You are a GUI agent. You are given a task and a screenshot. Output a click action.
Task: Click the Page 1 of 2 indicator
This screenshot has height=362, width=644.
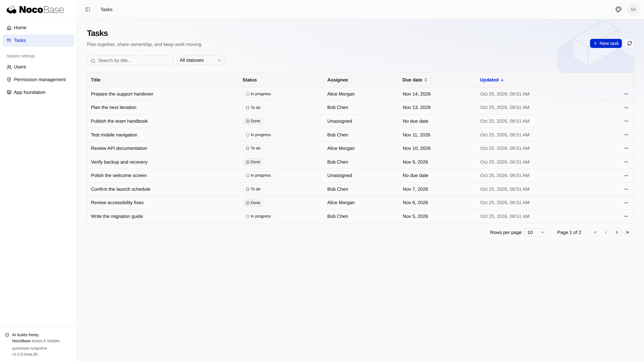pos(569,233)
